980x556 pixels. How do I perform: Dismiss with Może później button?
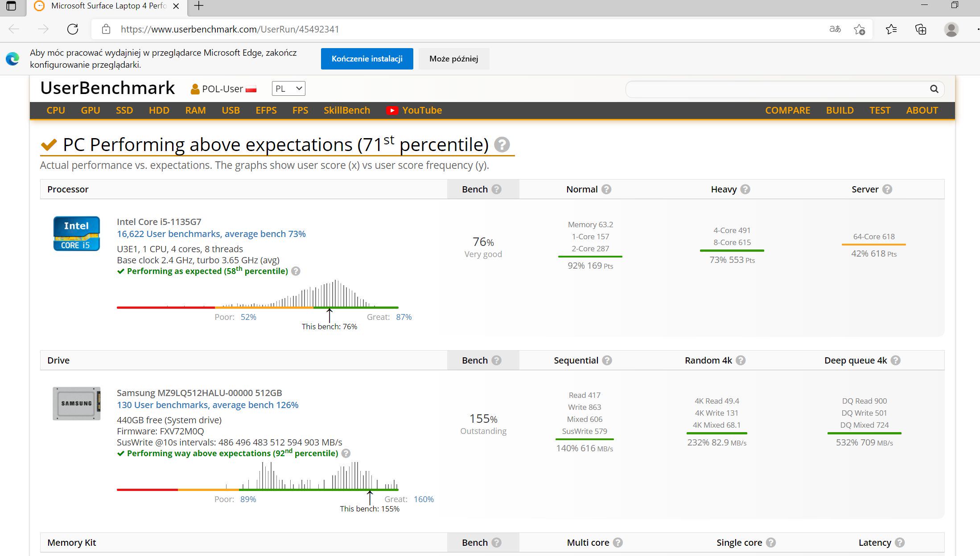click(453, 59)
